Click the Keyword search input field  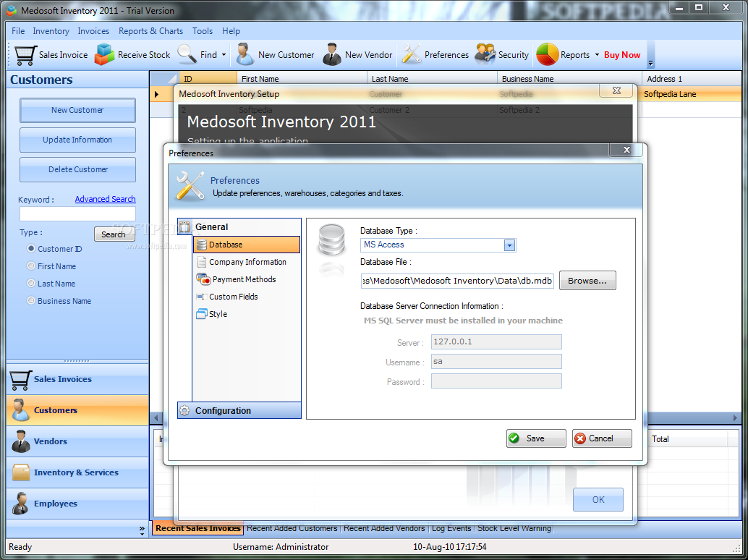point(77,213)
